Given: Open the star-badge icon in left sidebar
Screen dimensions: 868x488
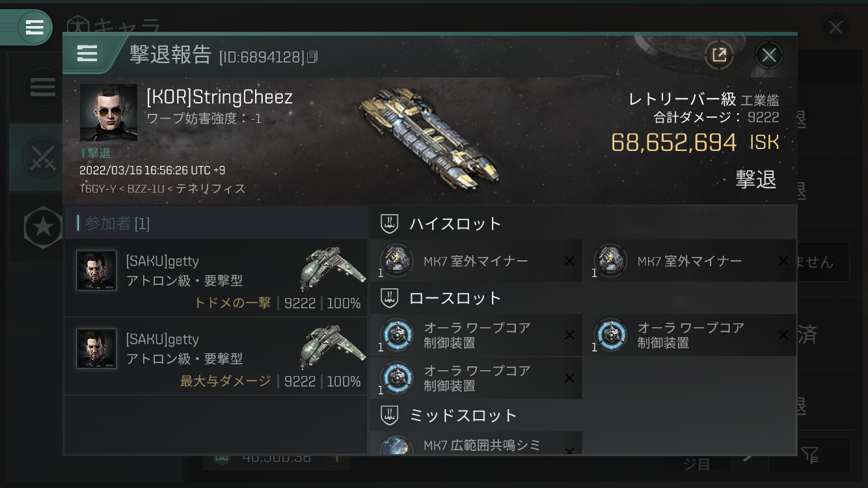Looking at the screenshot, I should click(x=43, y=227).
